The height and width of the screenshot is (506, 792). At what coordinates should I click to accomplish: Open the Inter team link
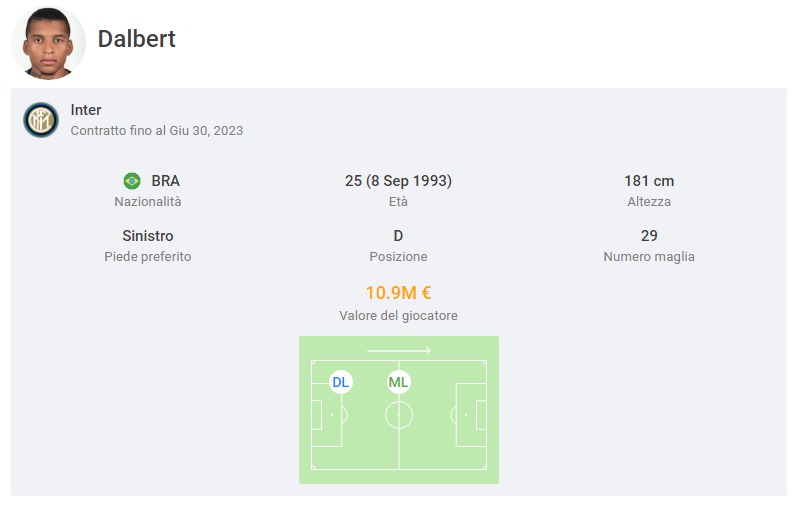pyautogui.click(x=86, y=110)
